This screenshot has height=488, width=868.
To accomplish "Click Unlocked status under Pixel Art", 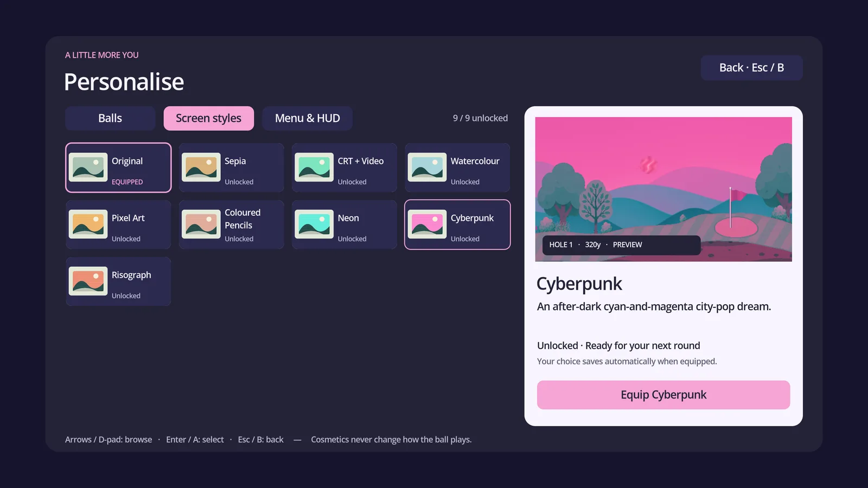I will click(126, 239).
